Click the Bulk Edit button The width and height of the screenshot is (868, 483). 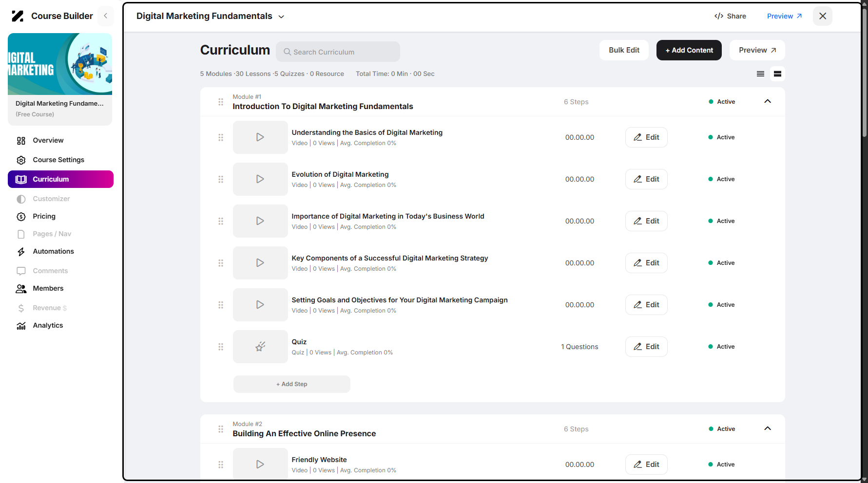[x=624, y=50]
